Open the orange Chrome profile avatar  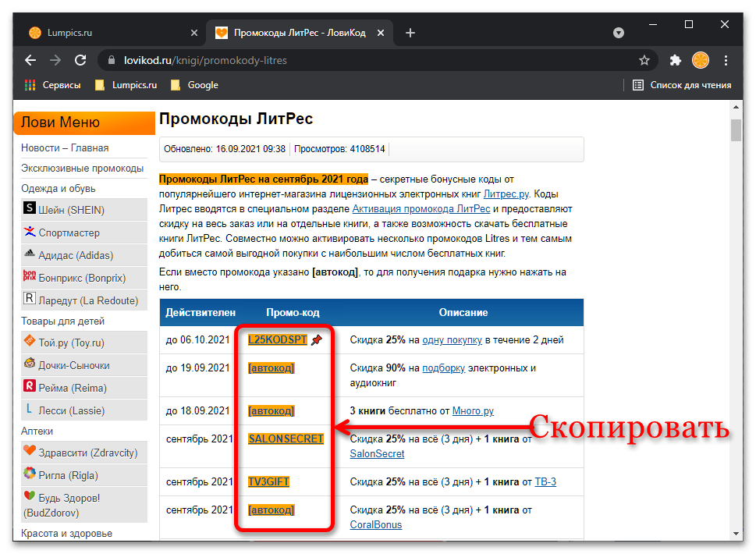[x=700, y=60]
